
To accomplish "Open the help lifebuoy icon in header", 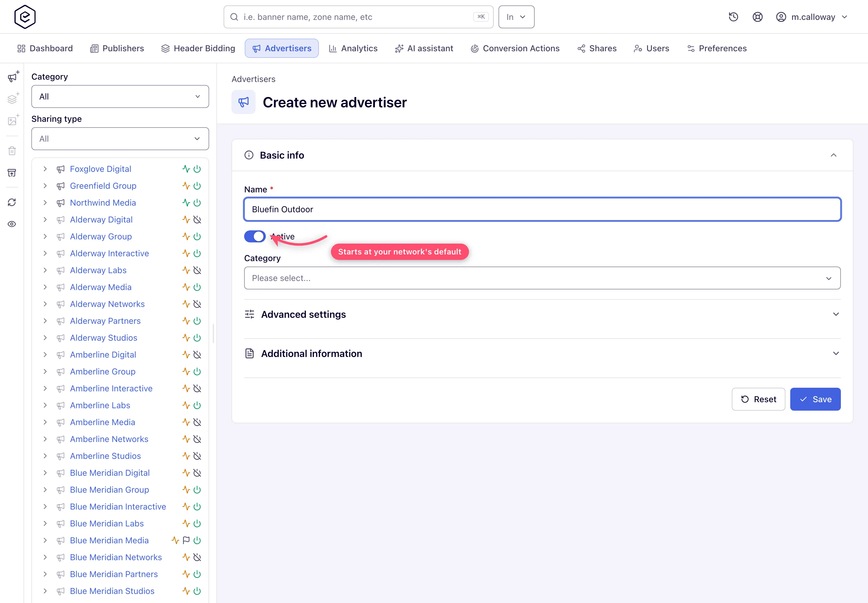I will coord(757,17).
